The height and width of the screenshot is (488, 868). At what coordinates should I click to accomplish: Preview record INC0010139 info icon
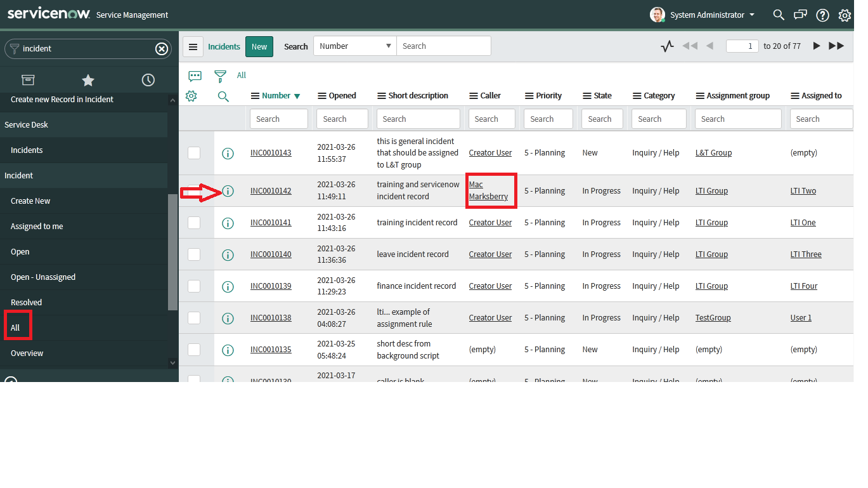pyautogui.click(x=228, y=286)
